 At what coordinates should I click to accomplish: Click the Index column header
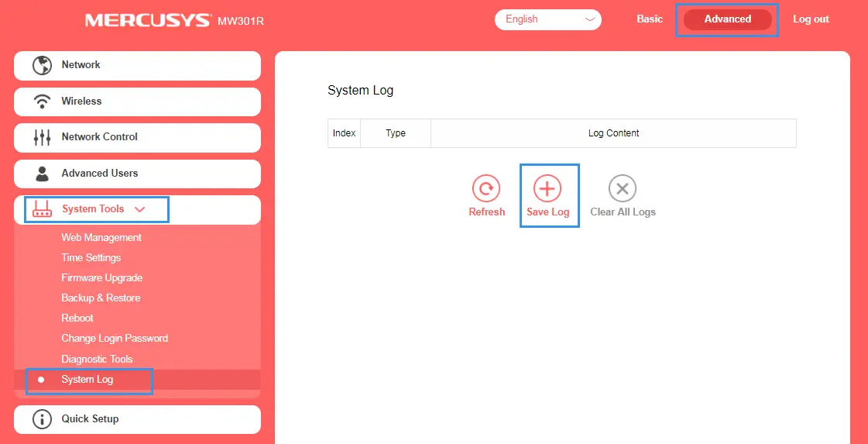point(344,133)
